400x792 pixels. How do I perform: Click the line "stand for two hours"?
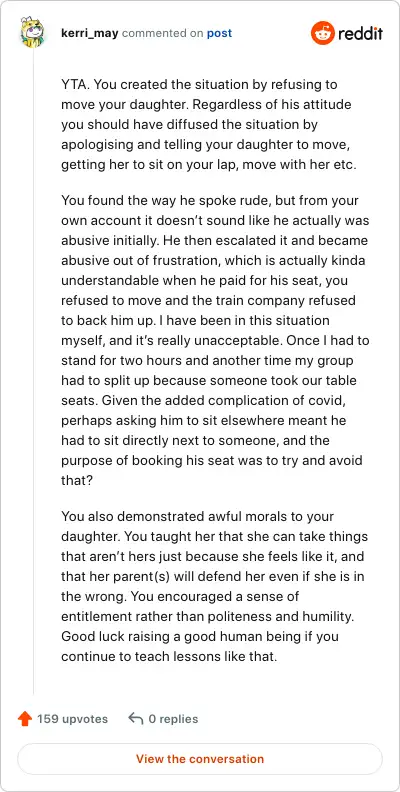(x=207, y=361)
